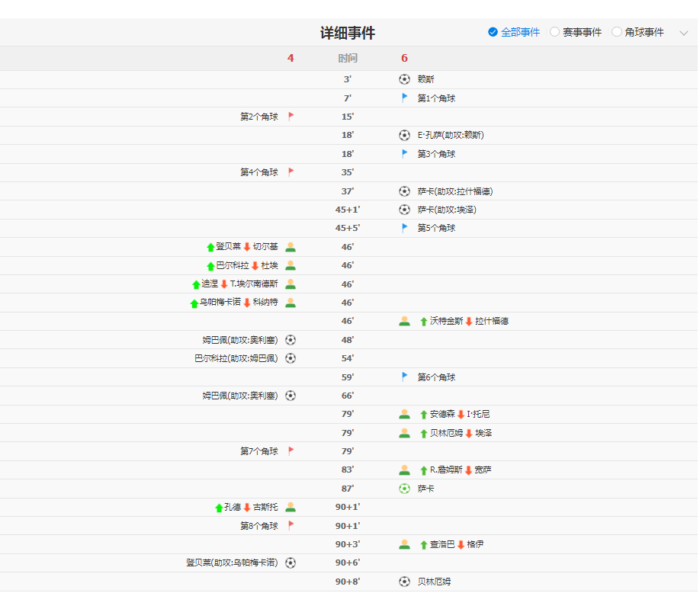Click substitution icon for 登贝莱/切尔基
This screenshot has height=593, width=700.
(x=291, y=247)
